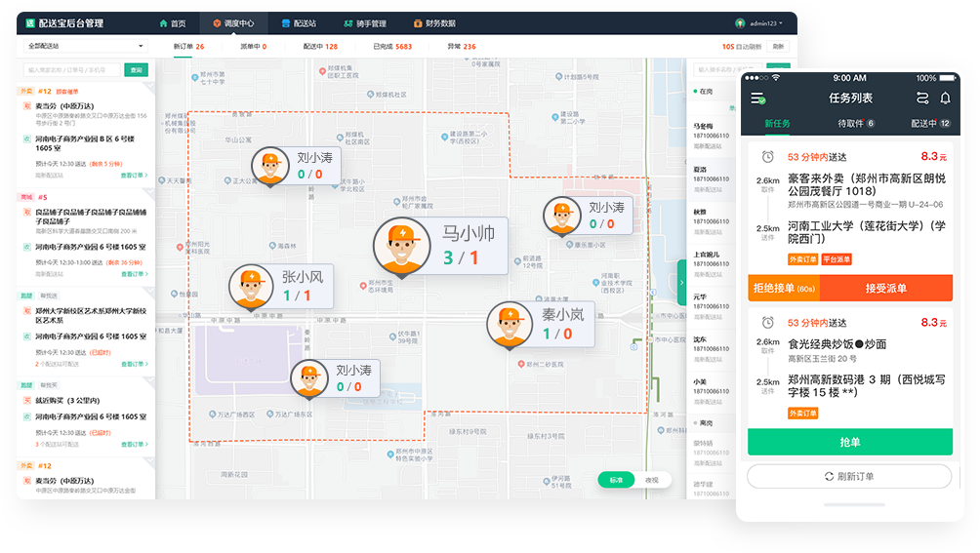Screen dimensions: 980x553
Task: Tap the 拒绝接单 reject order button
Action: [x=783, y=289]
